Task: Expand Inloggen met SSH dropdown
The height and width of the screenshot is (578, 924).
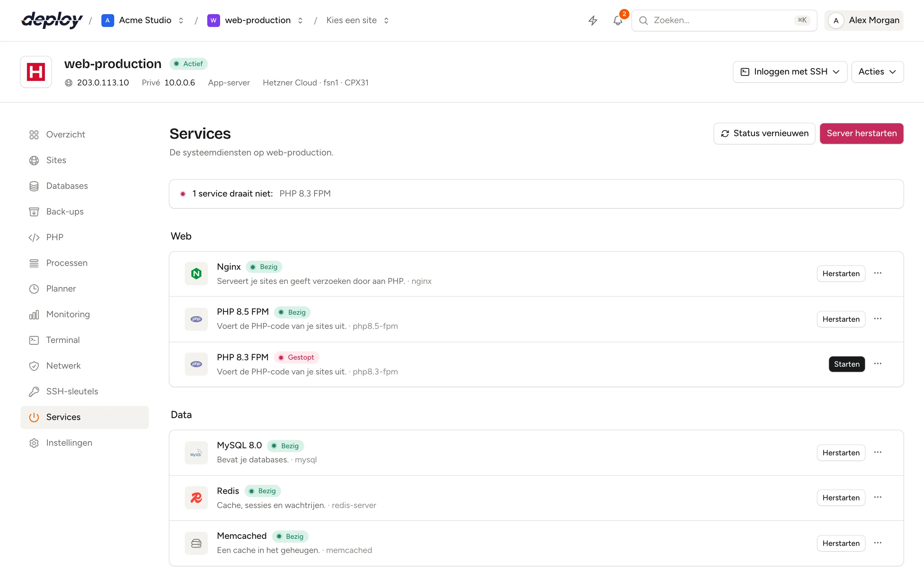Action: tap(790, 72)
